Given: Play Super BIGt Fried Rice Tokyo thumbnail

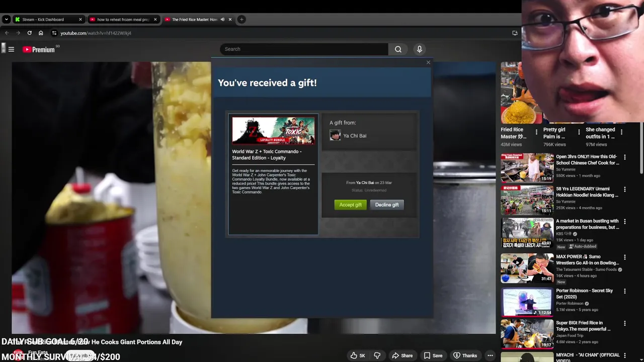Looking at the screenshot, I should pos(527,334).
